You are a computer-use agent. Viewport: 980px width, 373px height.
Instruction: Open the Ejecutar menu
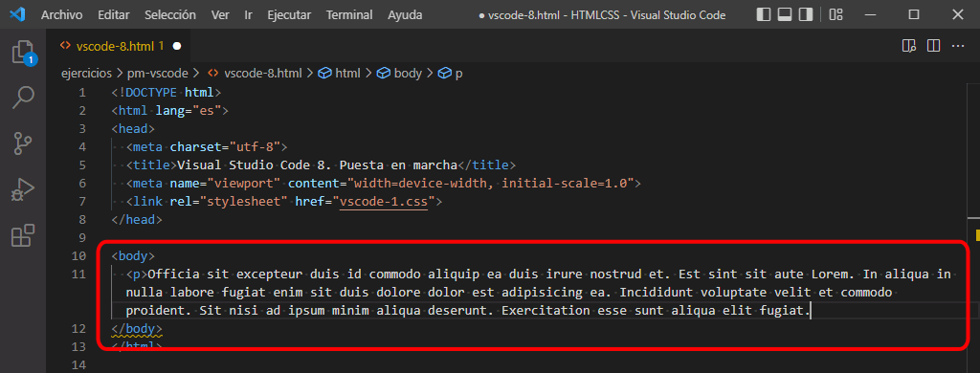coord(289,14)
